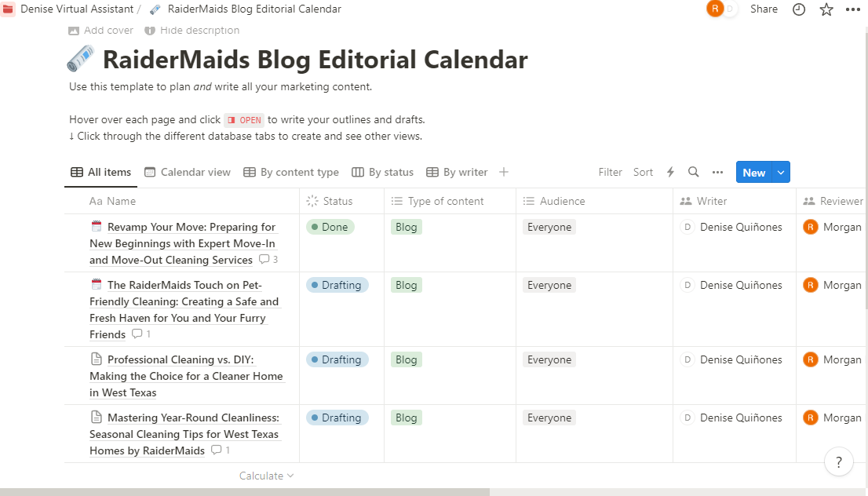Add a new database view with plus

(x=504, y=172)
